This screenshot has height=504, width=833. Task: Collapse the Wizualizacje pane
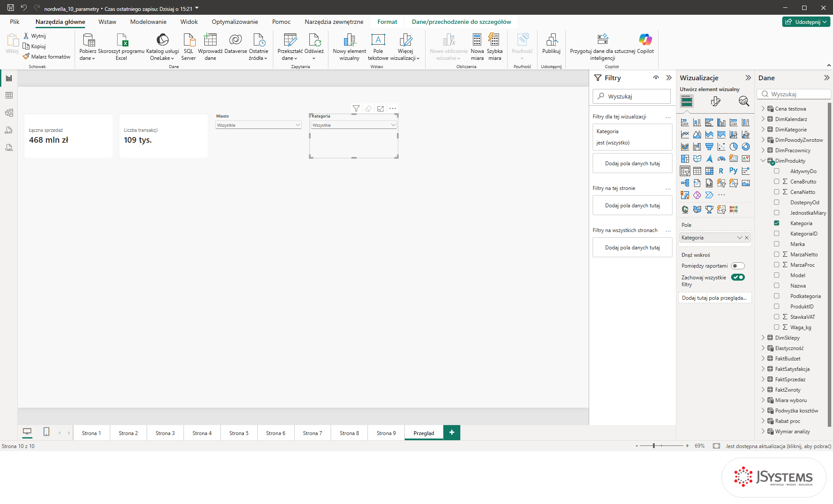click(748, 78)
